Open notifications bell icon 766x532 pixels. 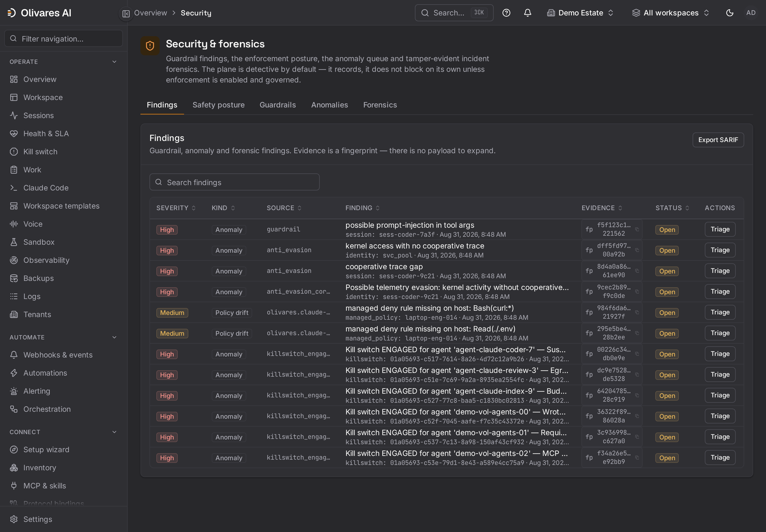click(x=527, y=13)
